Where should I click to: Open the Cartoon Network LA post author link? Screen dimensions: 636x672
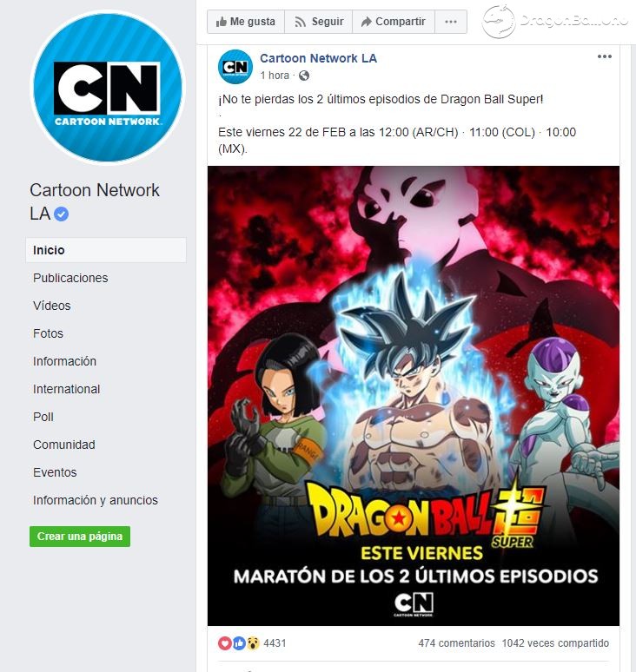[x=318, y=58]
